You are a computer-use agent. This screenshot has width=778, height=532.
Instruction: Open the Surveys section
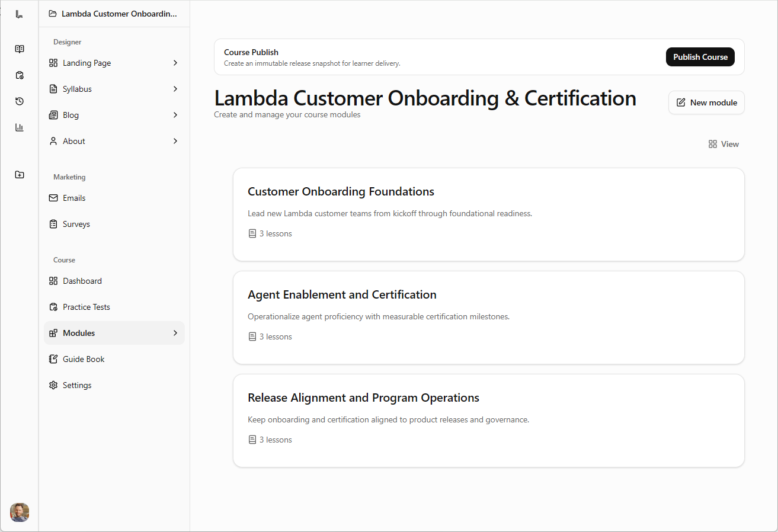pyautogui.click(x=76, y=223)
